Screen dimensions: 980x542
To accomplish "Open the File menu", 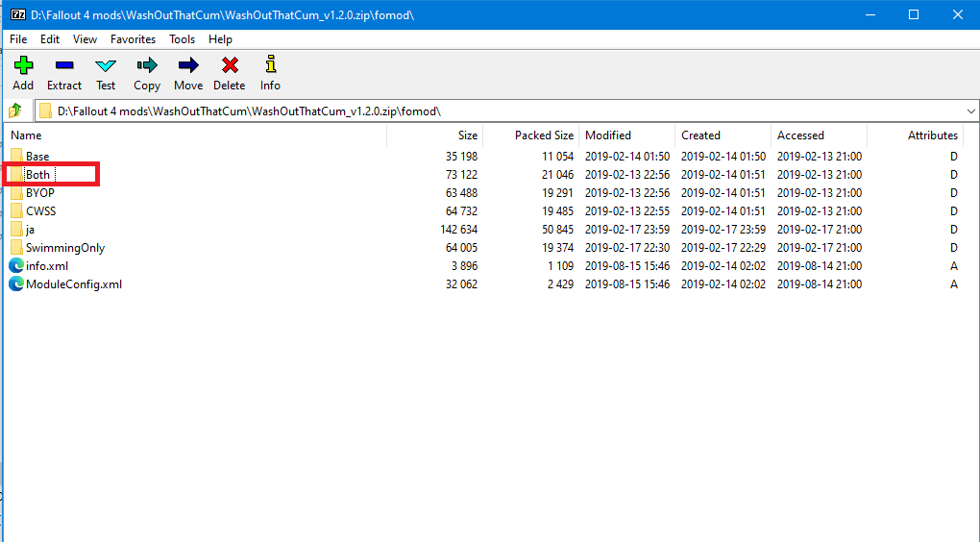I will pyautogui.click(x=18, y=39).
